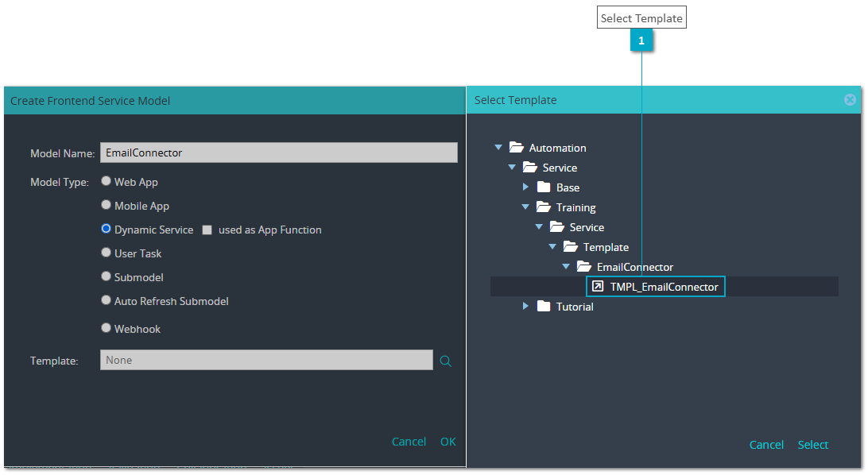The width and height of the screenshot is (868, 475).
Task: Click the Automation label in the tree
Action: tap(557, 149)
